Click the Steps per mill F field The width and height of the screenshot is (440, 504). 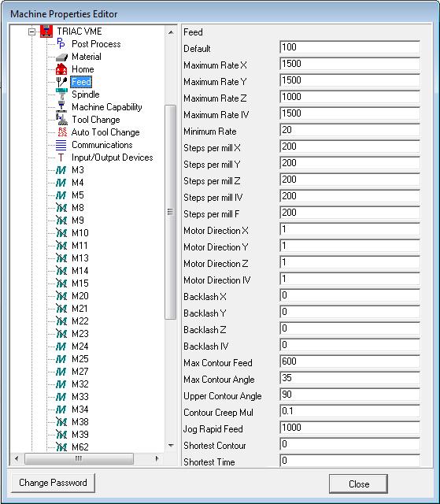coord(349,213)
